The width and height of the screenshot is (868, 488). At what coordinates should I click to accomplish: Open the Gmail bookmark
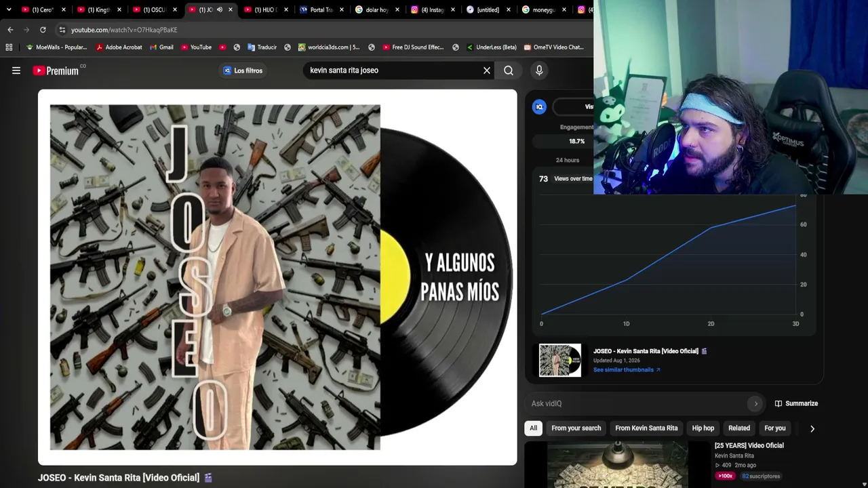click(x=161, y=47)
